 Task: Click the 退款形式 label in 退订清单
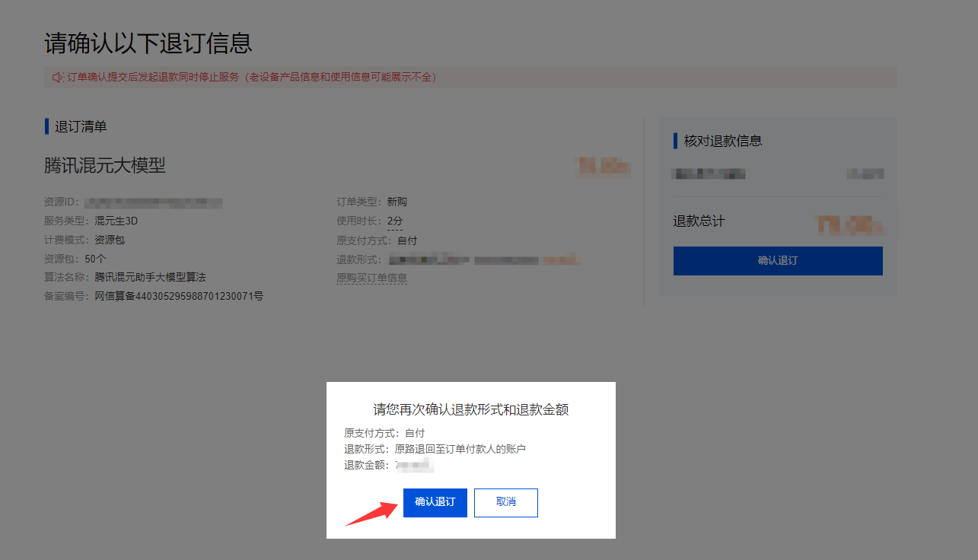click(x=359, y=259)
